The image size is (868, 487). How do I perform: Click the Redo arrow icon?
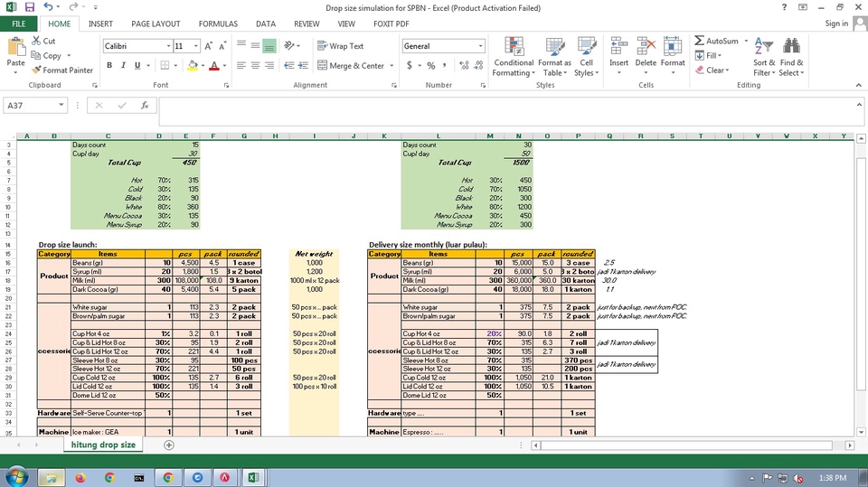coord(73,7)
